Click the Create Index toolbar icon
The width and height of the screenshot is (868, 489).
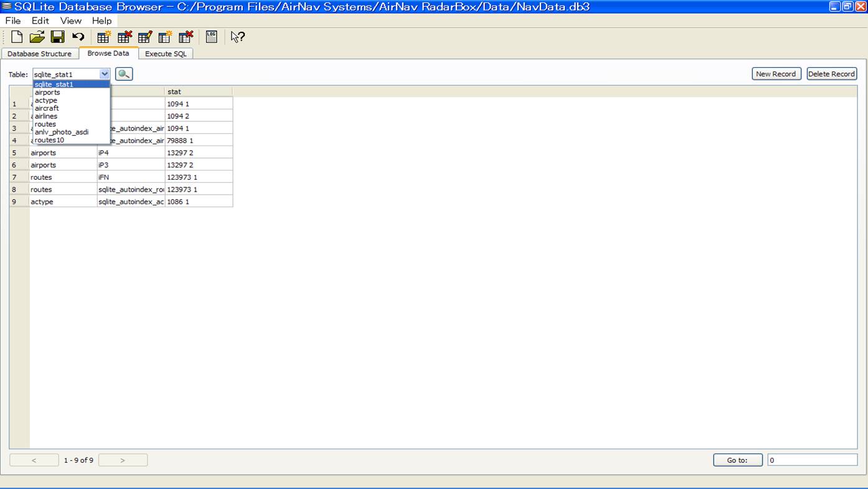166,37
